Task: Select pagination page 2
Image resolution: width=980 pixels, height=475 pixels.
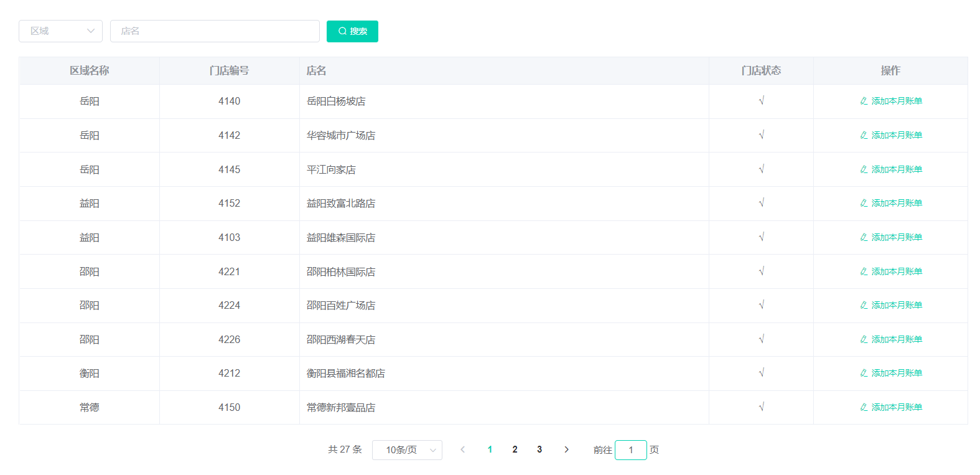Action: pyautogui.click(x=515, y=449)
